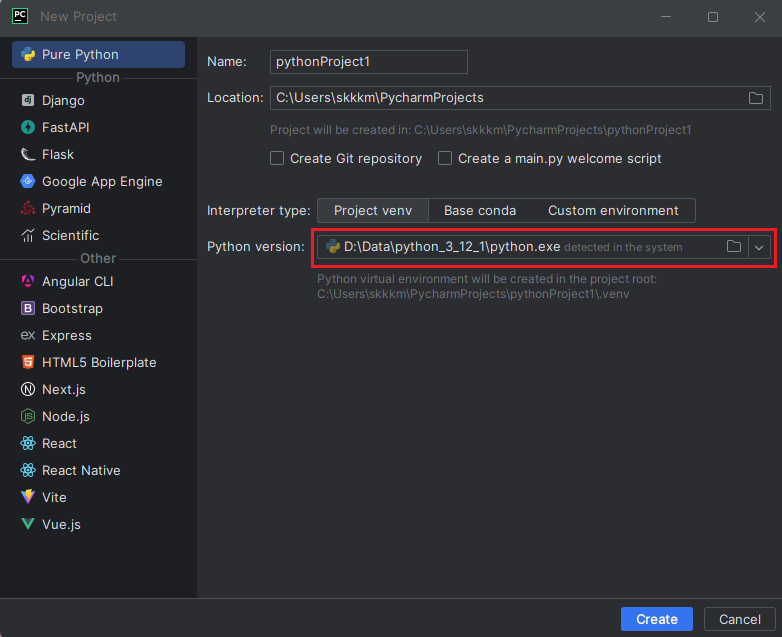Click the Django list label
This screenshot has width=782, height=637.
click(63, 101)
